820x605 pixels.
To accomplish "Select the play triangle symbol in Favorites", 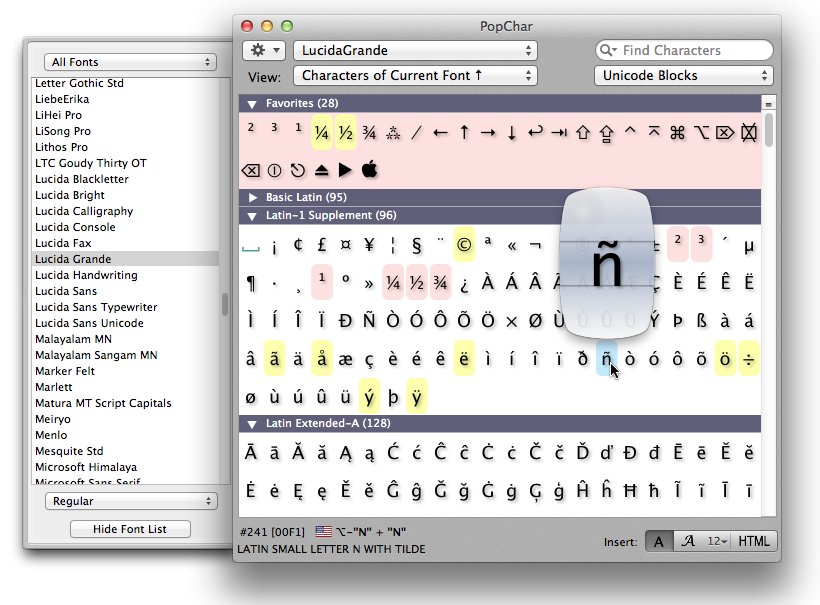I will (x=345, y=169).
